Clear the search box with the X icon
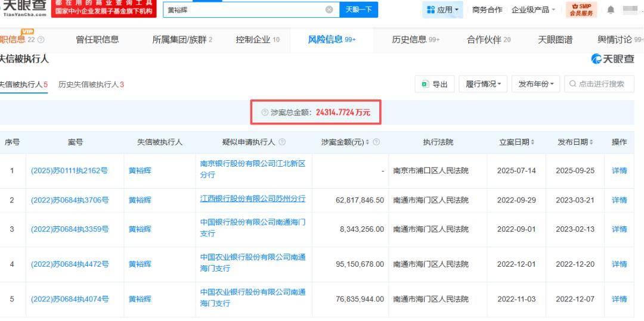The image size is (644, 321). (x=329, y=10)
